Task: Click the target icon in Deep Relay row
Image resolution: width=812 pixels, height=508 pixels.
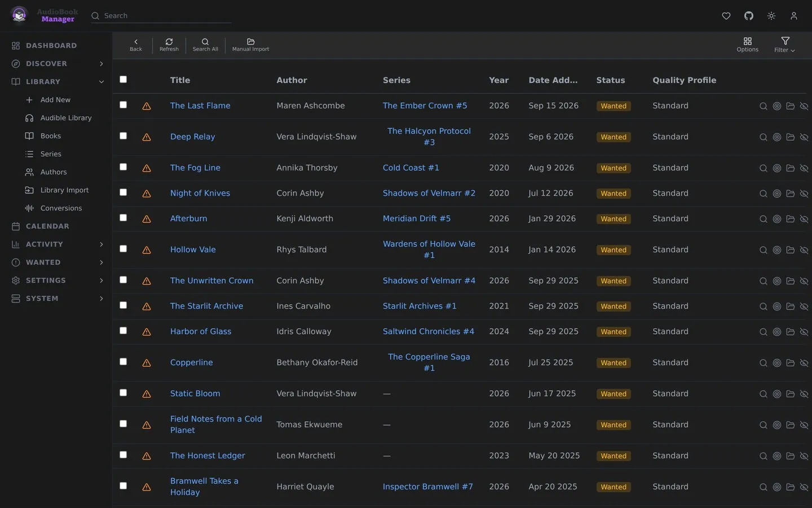Action: [777, 137]
